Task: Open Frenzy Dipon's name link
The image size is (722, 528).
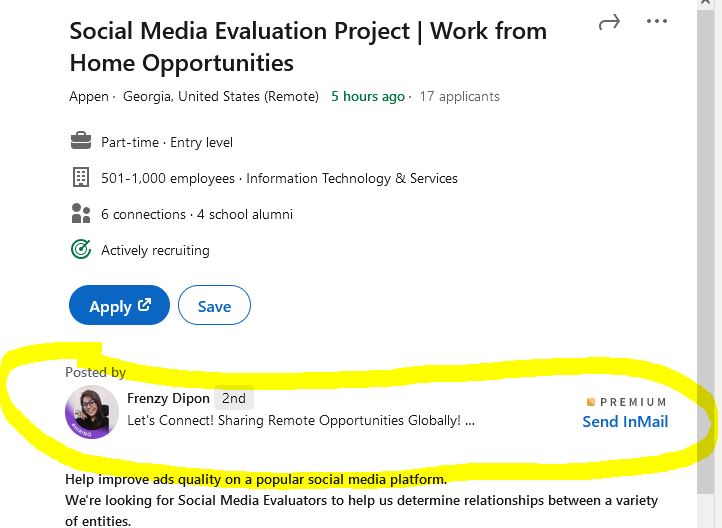Action: click(x=168, y=398)
